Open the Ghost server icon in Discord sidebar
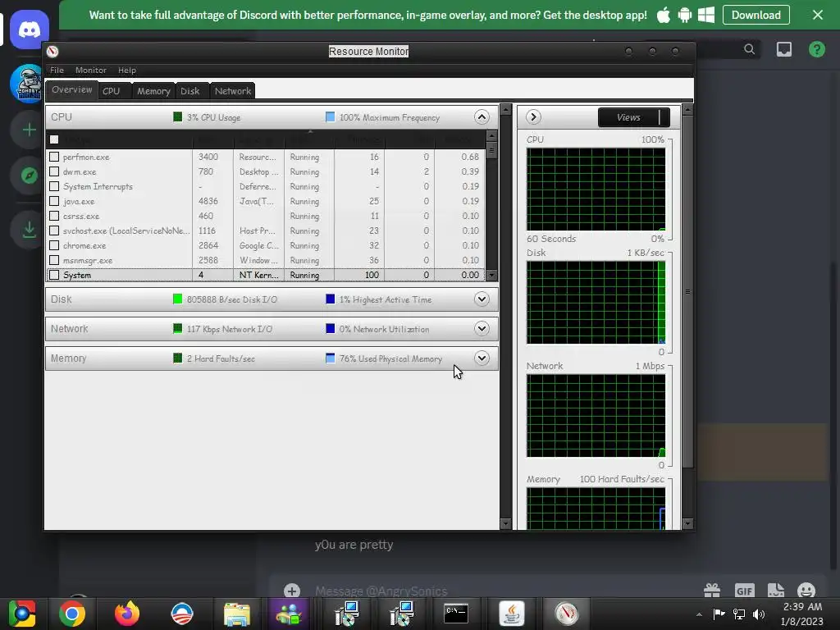The height and width of the screenshot is (630, 840). (27, 83)
